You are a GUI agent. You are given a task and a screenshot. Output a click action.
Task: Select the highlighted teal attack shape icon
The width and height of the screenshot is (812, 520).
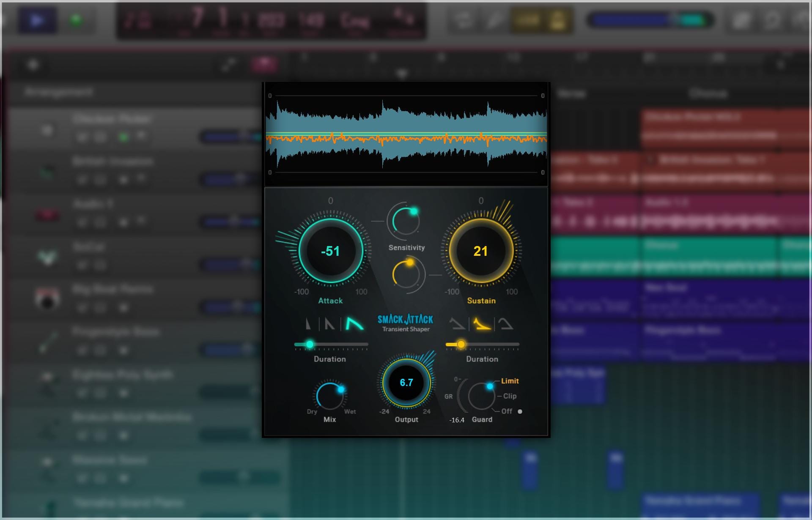click(354, 324)
